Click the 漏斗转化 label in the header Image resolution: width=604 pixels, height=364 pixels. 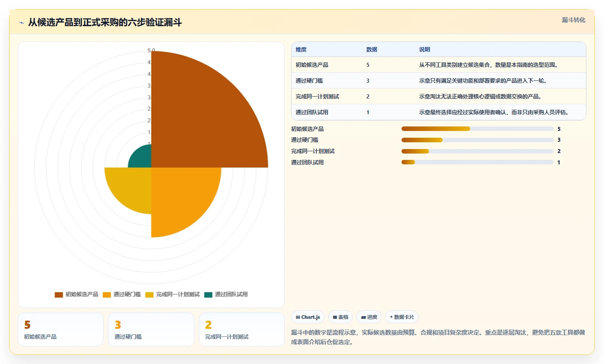tap(573, 20)
